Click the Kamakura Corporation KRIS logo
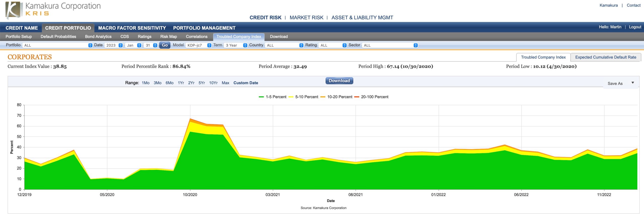Viewport: 644px width, 221px height. (53, 10)
